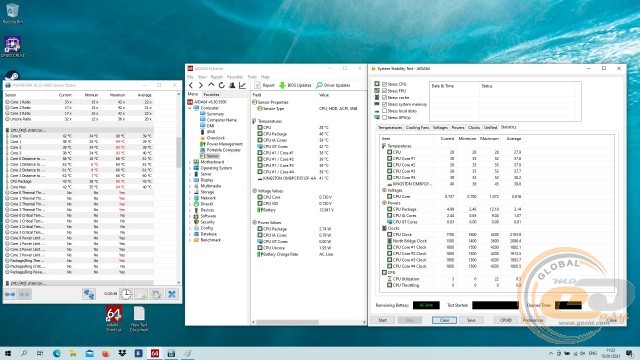Toggle Stress CPU checkbox

coord(384,84)
